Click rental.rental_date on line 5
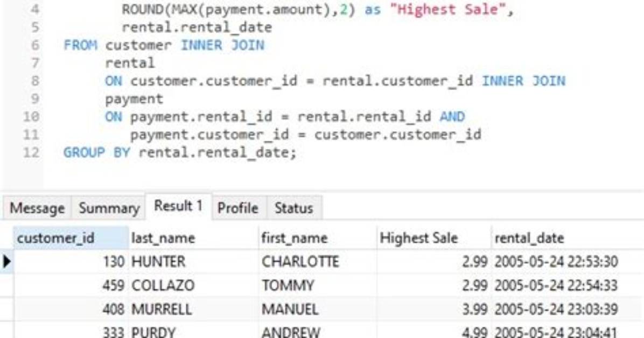Viewport: 644px width, 338px height. coord(197,27)
